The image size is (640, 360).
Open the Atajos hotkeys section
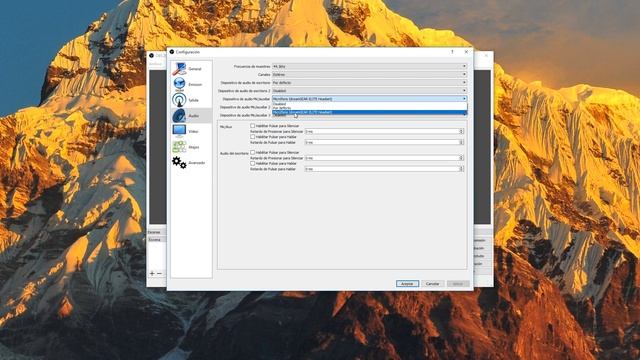191,147
